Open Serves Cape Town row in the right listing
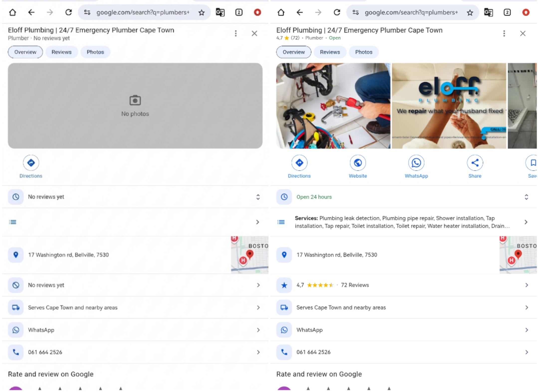This screenshot has width=538, height=392. tap(404, 307)
